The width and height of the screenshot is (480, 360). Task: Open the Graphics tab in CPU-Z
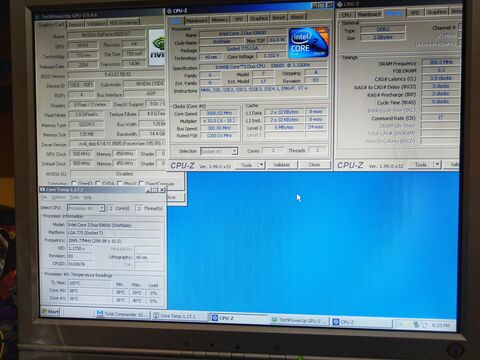[x=259, y=18]
